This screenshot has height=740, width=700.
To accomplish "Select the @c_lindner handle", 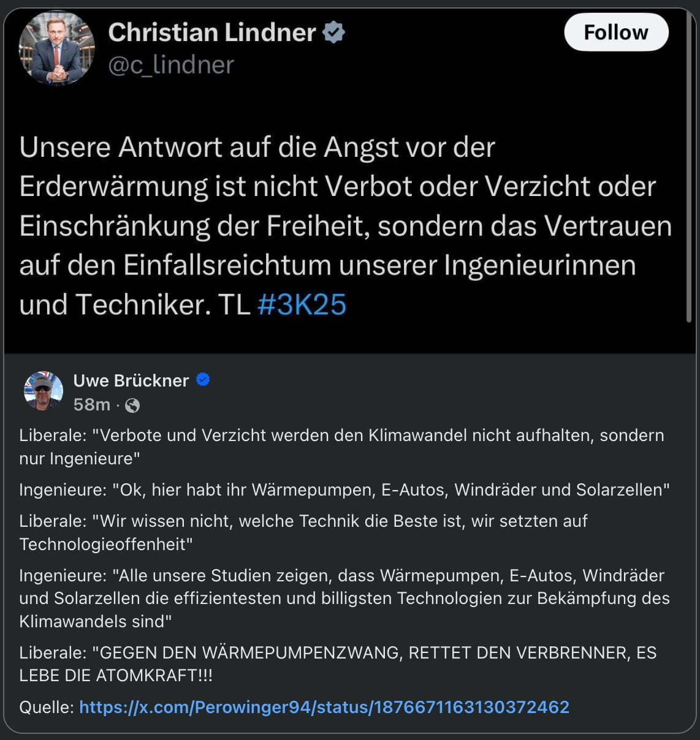I will pyautogui.click(x=171, y=65).
